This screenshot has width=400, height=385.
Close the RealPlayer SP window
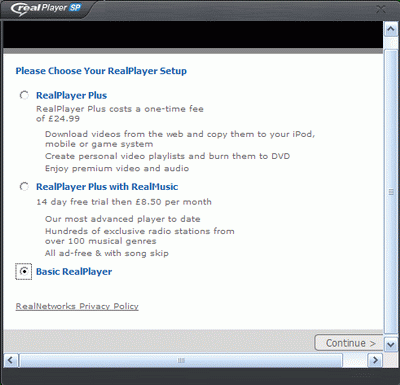click(381, 9)
